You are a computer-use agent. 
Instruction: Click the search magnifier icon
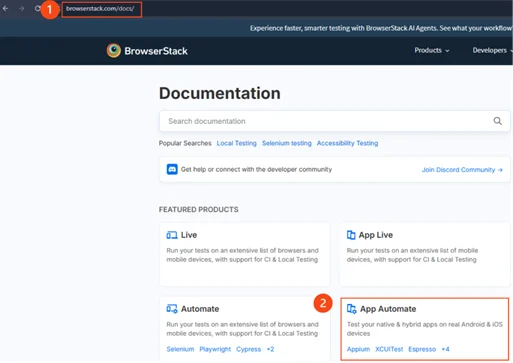point(497,121)
